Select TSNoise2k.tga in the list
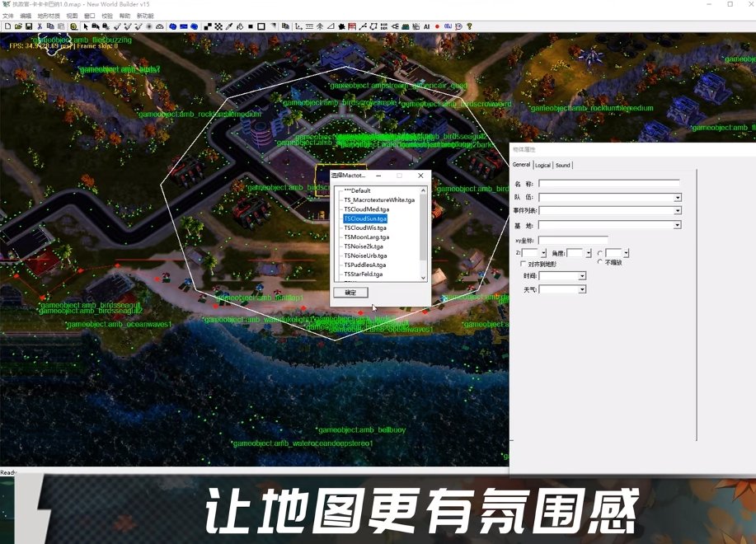Screen dimensions: 756x544 [x=364, y=246]
